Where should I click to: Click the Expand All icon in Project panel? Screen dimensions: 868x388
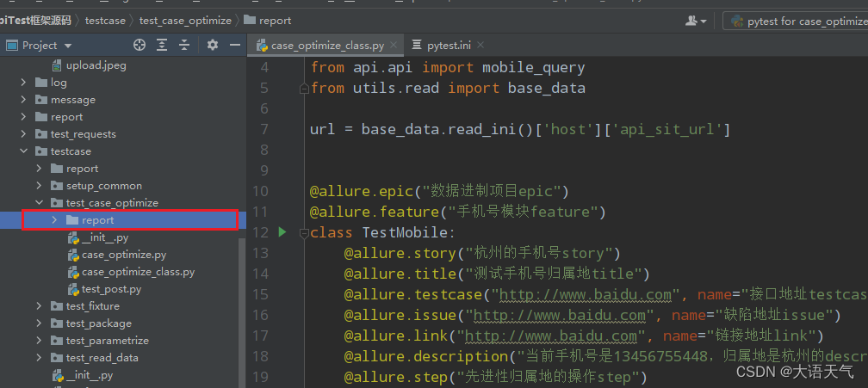click(x=162, y=46)
